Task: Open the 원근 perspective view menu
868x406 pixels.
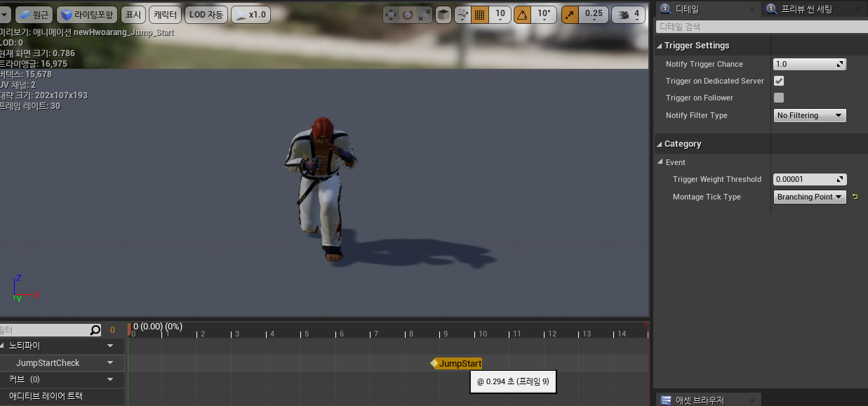Action: pos(33,14)
